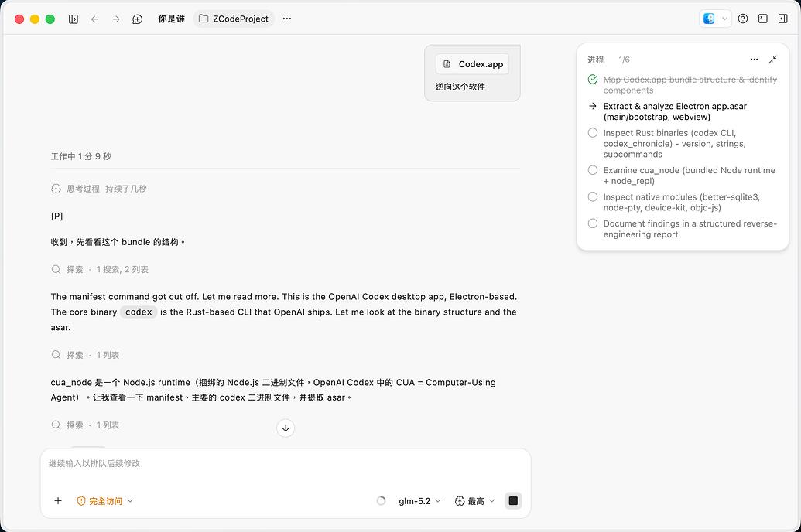Toggle the Examine cua_node task circle
801x532 pixels.
pyautogui.click(x=593, y=170)
